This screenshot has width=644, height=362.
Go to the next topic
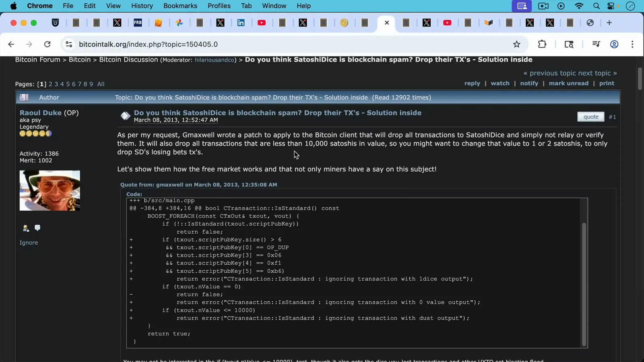pyautogui.click(x=597, y=73)
